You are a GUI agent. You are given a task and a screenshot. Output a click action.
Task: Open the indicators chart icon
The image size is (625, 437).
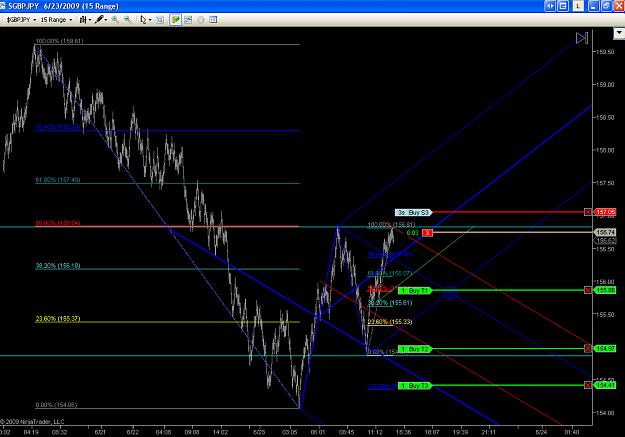coord(188,20)
